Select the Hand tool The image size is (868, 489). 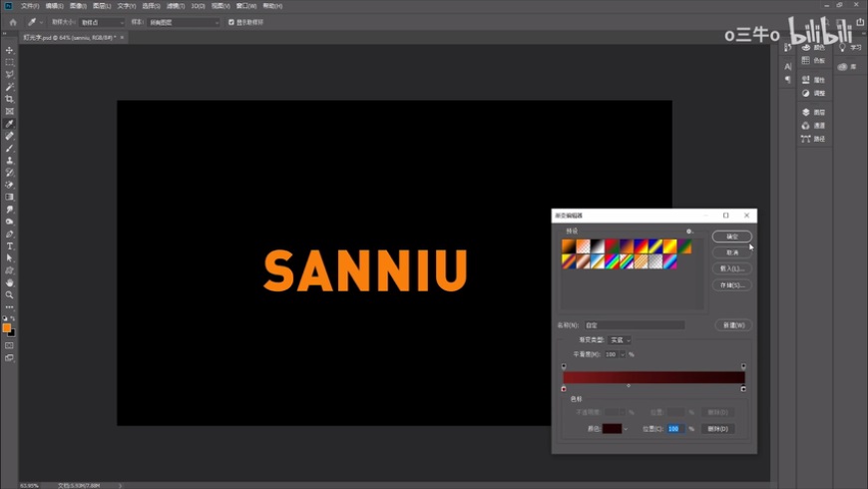(10, 282)
